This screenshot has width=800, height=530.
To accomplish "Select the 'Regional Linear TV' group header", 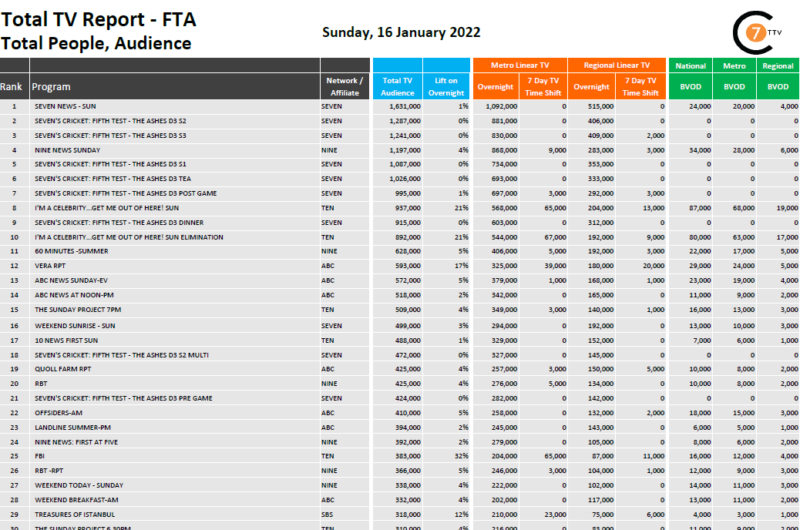I will click(617, 65).
